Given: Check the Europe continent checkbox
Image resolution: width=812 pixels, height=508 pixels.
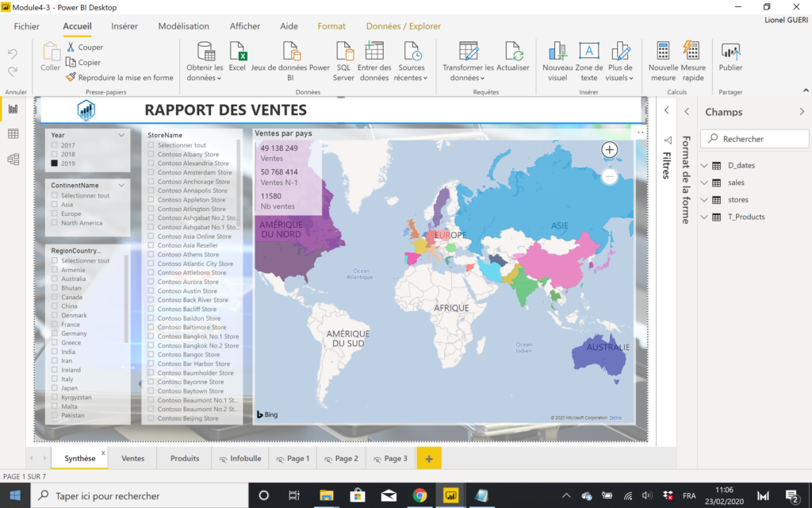Looking at the screenshot, I should 55,214.
